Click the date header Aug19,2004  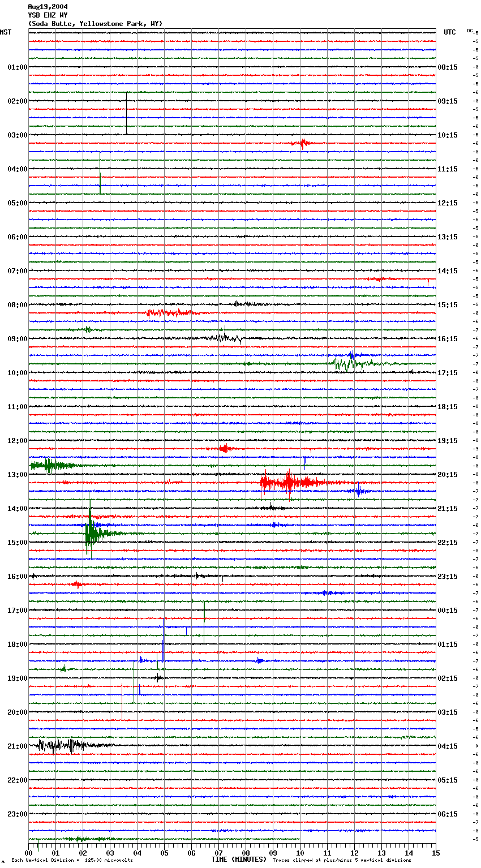click(48, 7)
